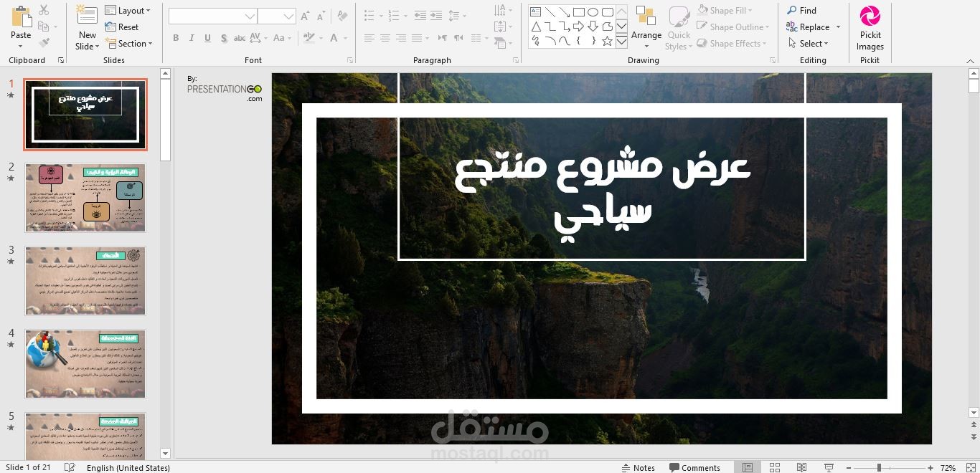Click the Clear All Formatting icon
980x473 pixels.
pos(341,15)
